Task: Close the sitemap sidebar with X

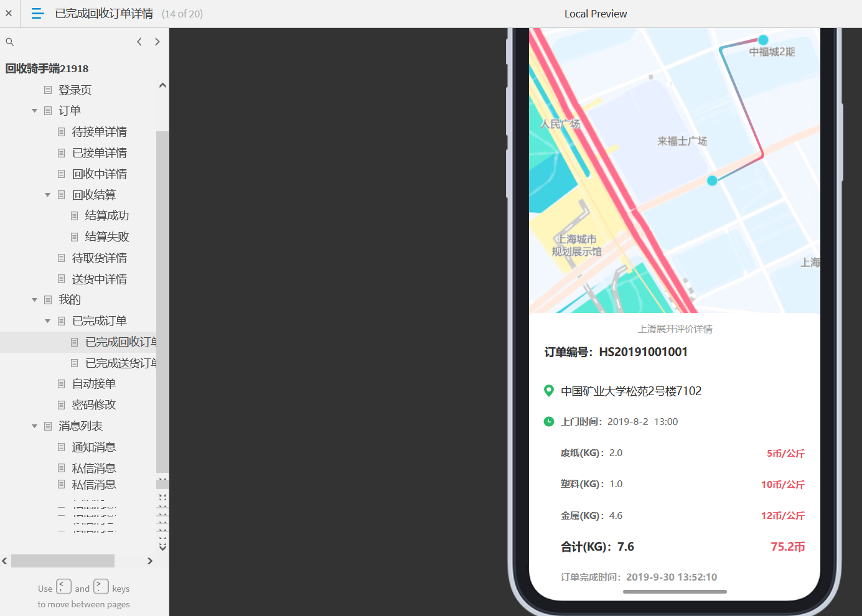Action: (x=9, y=13)
